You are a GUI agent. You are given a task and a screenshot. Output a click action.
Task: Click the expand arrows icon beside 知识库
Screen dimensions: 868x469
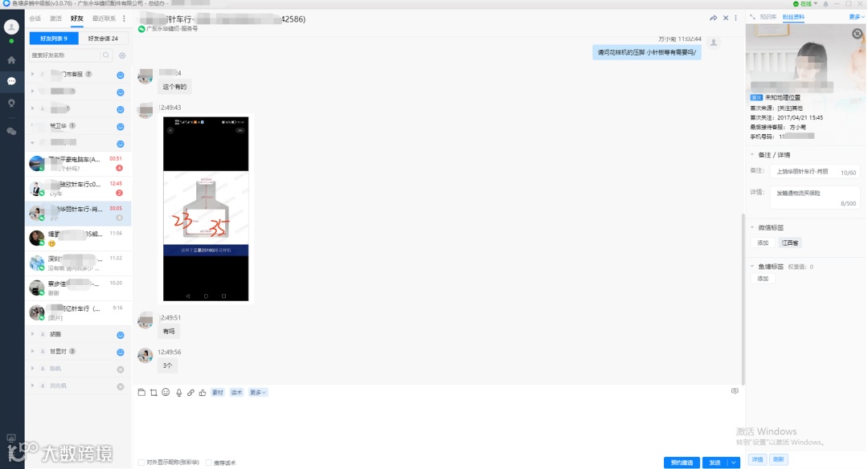pyautogui.click(x=752, y=17)
